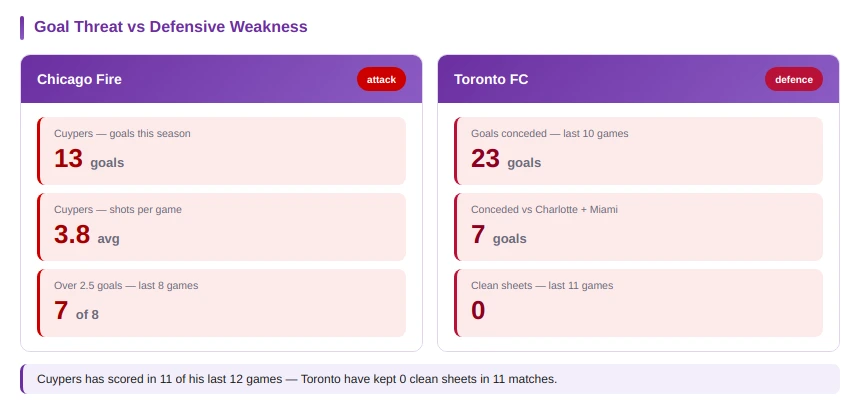The height and width of the screenshot is (410, 860).
Task: Click the 13 goals value
Action: coord(89,160)
